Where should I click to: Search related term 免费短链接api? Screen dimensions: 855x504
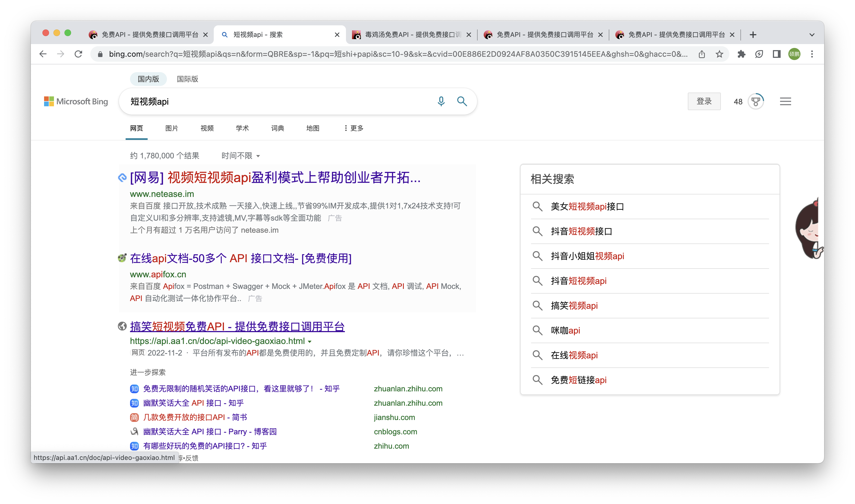point(578,380)
